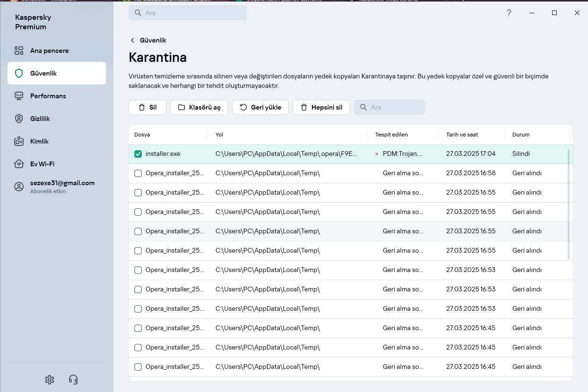
Task: Go to the Gizlilik shield icon
Action: click(19, 119)
